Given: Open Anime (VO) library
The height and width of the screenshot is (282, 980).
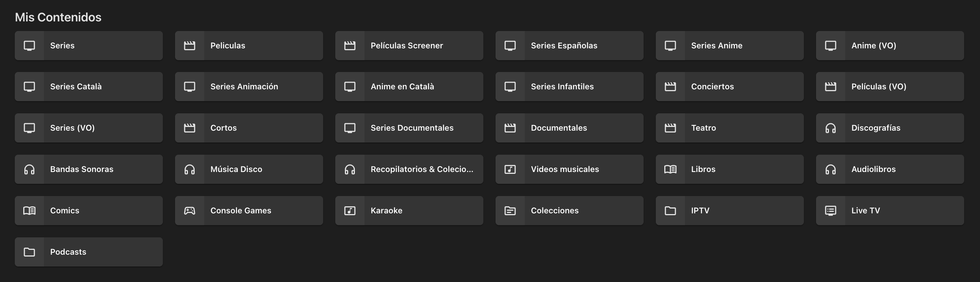Looking at the screenshot, I should 890,46.
